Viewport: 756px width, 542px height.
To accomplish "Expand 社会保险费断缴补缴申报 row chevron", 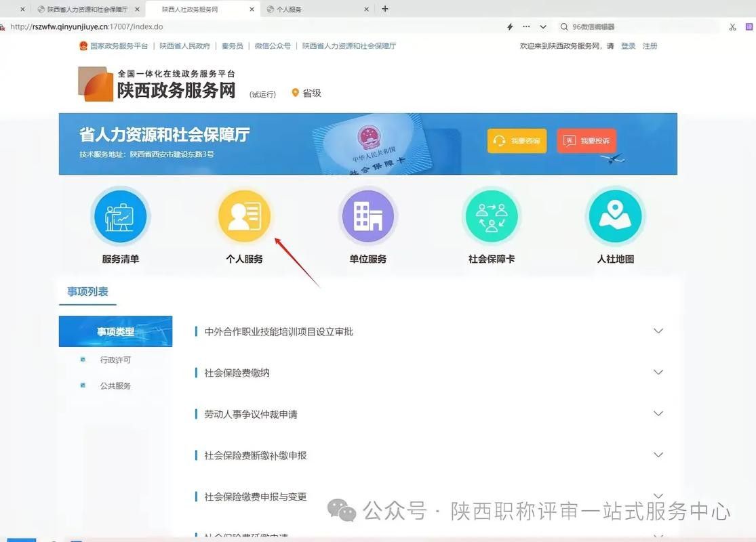I will [658, 455].
